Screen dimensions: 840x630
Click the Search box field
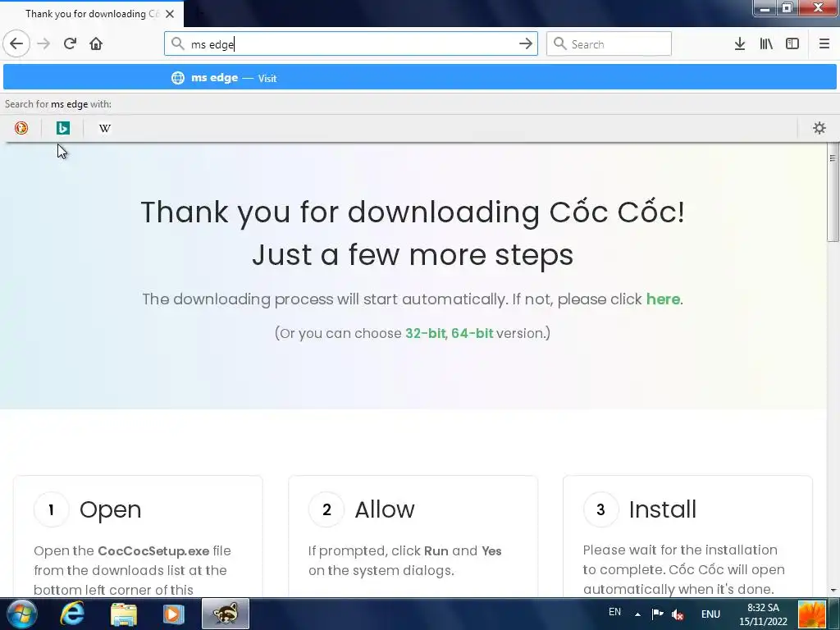click(609, 44)
